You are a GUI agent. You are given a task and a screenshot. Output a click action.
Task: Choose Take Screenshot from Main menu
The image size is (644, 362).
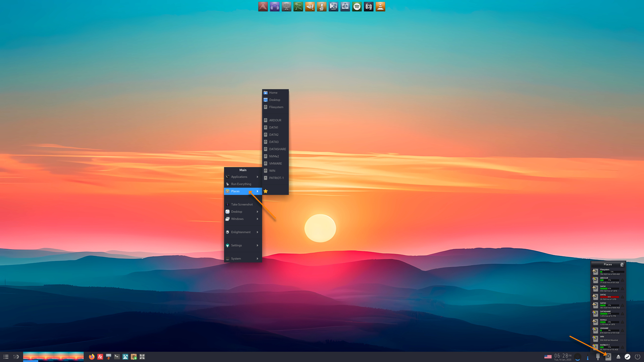241,204
